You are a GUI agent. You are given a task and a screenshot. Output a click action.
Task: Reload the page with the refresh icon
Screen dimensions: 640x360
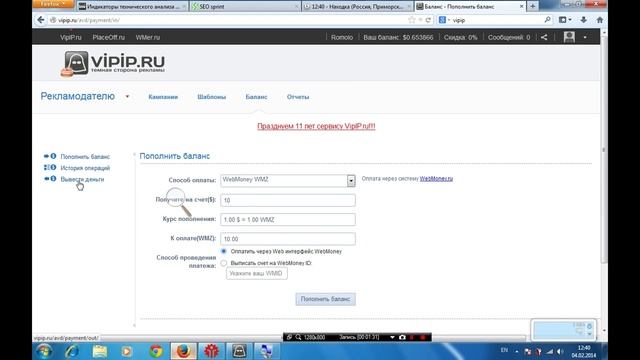click(x=428, y=20)
